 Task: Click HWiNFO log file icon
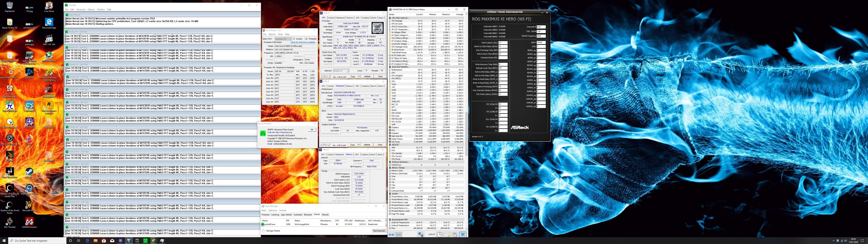coord(448,235)
